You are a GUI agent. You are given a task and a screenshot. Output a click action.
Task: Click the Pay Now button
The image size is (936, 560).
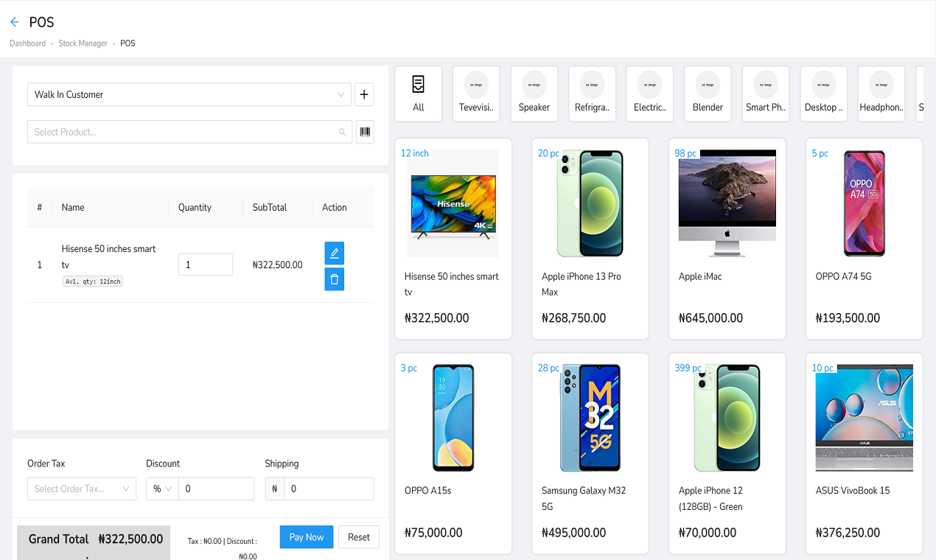point(307,537)
